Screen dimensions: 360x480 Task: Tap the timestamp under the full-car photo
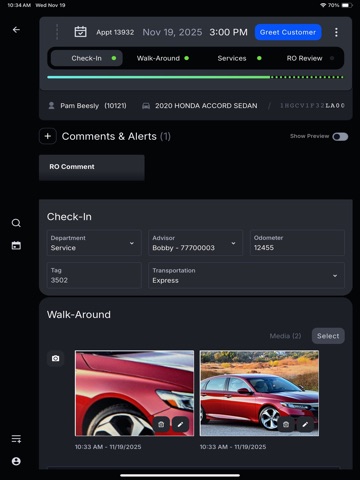tap(233, 447)
